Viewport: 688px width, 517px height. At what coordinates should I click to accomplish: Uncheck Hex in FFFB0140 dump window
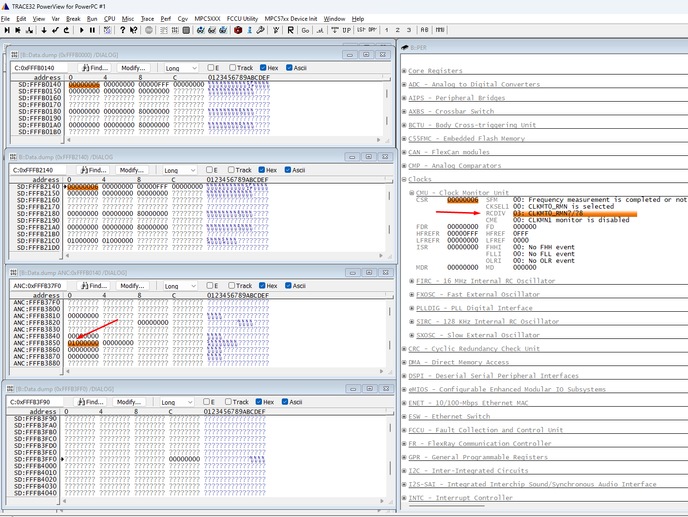click(x=263, y=68)
